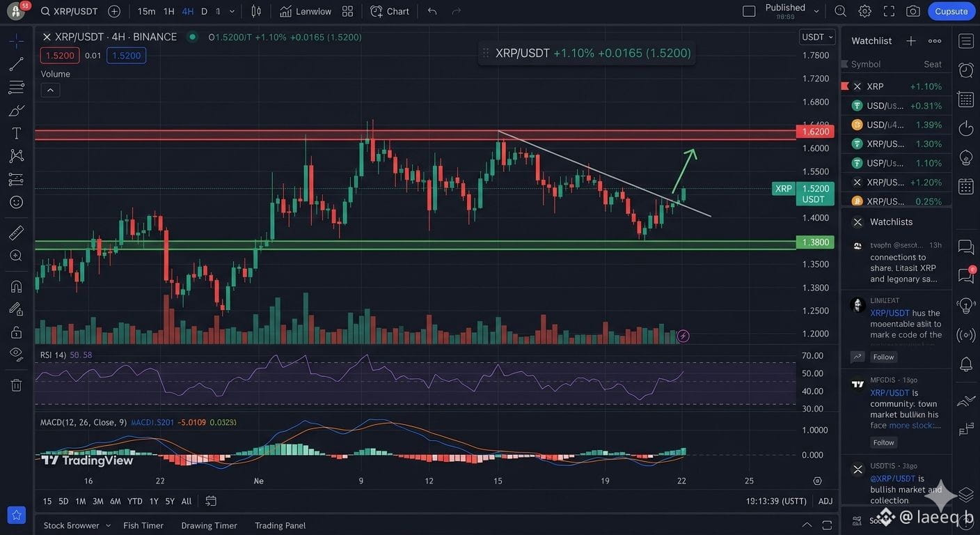Click the trash icon to remove drawings
Viewport: 980px width, 535px height.
[x=16, y=385]
